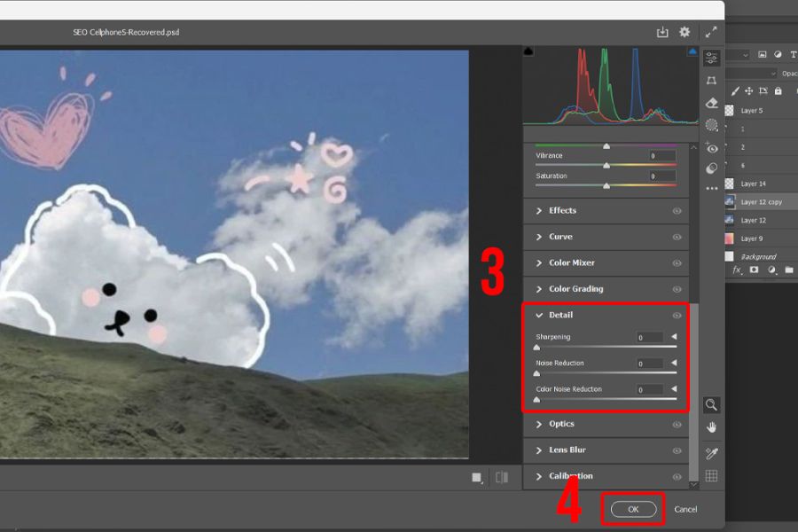Toggle the grid overlay icon
Image resolution: width=798 pixels, height=532 pixels.
[x=711, y=476]
